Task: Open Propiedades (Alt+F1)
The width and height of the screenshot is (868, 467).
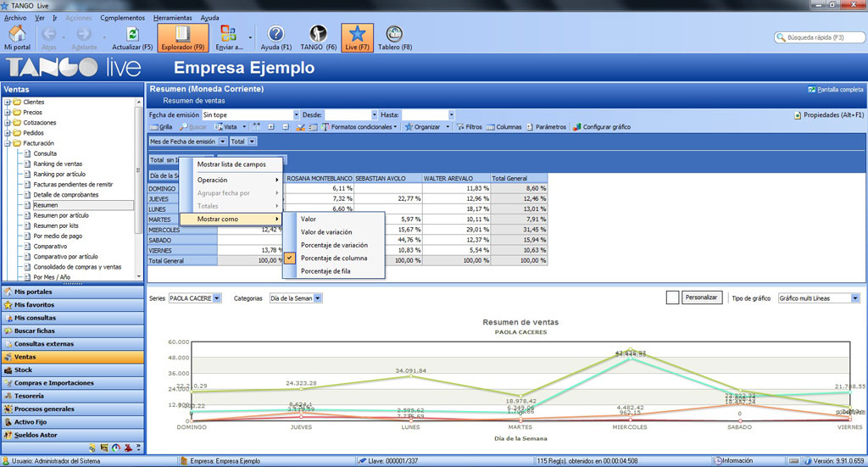Action: (829, 115)
